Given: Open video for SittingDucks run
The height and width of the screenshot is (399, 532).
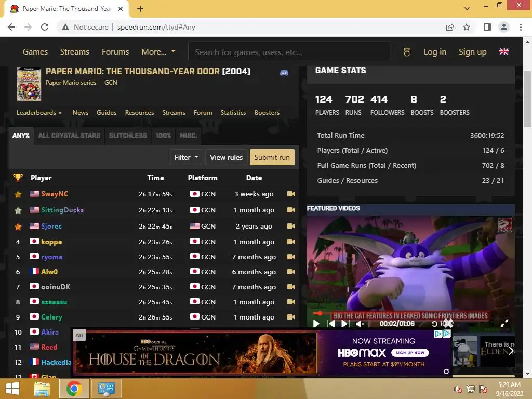Looking at the screenshot, I should [x=291, y=210].
